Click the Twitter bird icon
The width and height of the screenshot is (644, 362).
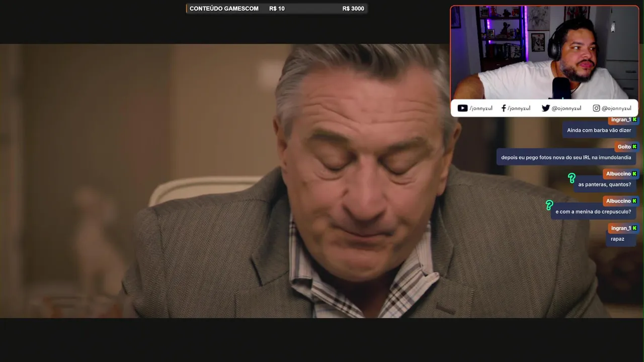pos(545,108)
